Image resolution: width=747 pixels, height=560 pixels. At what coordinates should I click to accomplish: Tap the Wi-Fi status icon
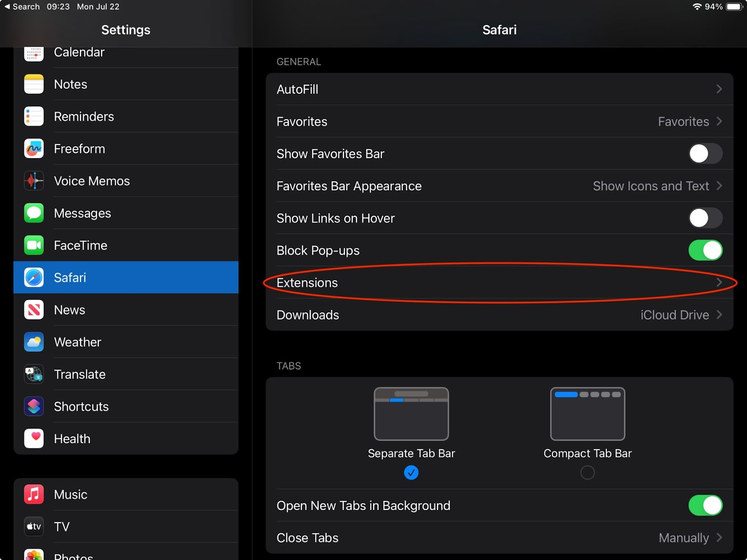697,7
